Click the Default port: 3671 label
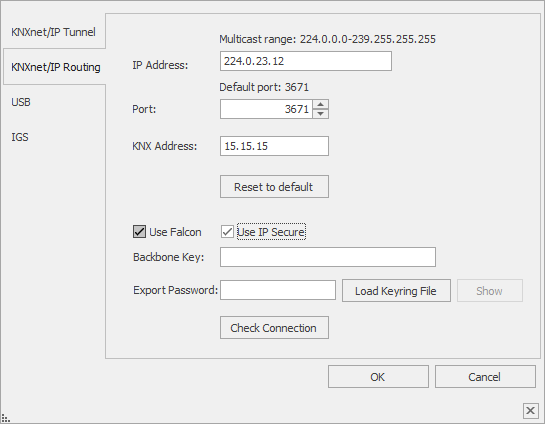The image size is (545, 424). [x=264, y=87]
